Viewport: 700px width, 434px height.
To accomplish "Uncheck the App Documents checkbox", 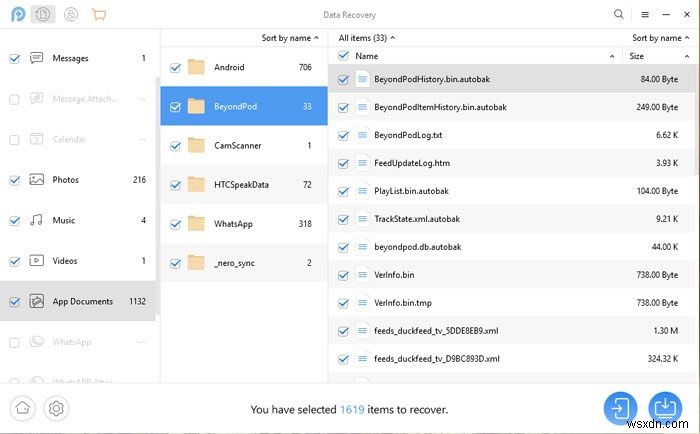I will click(14, 302).
